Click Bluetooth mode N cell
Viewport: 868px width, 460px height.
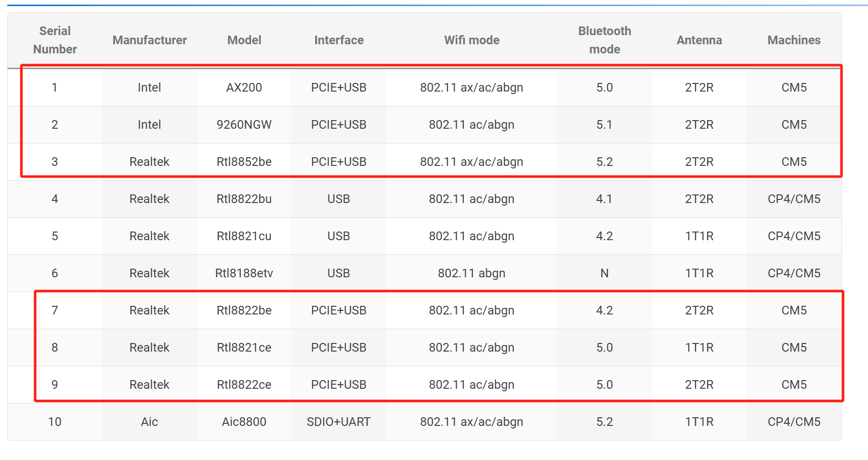(605, 273)
